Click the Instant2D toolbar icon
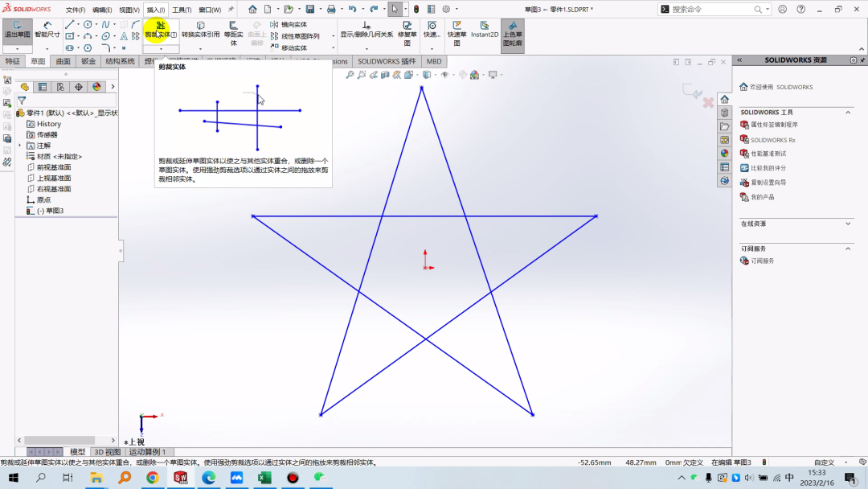 point(485,31)
